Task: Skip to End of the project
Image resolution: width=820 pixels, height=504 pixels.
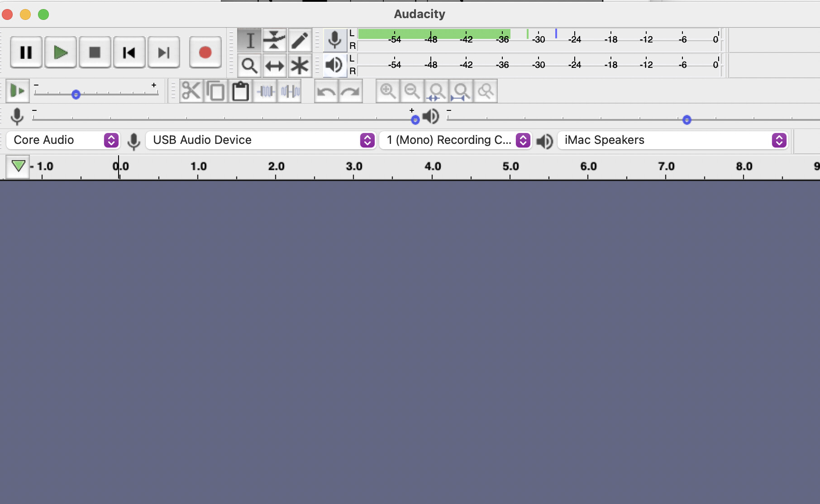Action: 164,52
